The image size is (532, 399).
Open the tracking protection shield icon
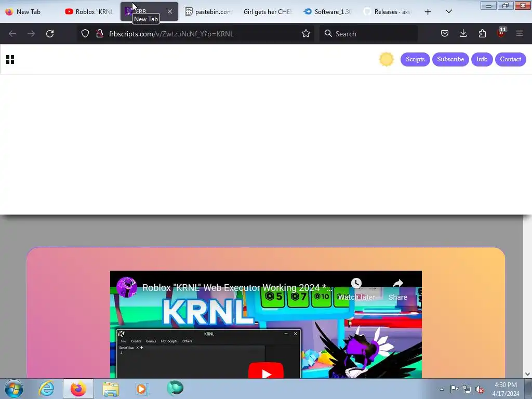85,33
